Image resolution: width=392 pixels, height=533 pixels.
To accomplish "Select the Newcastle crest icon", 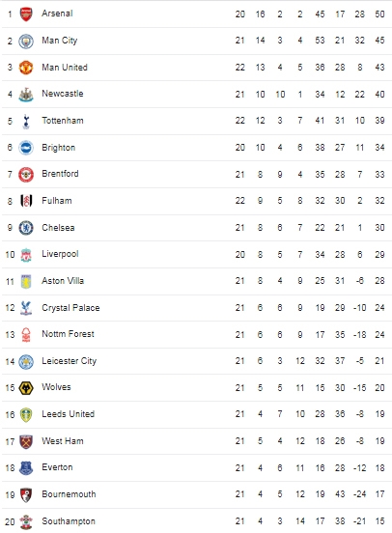I will [x=26, y=95].
